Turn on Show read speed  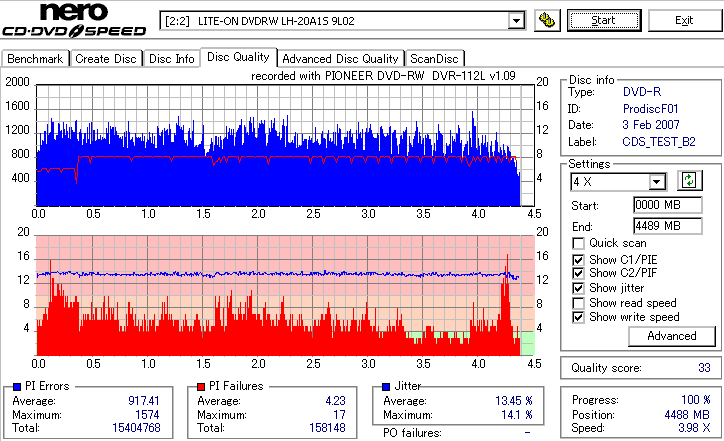pyautogui.click(x=578, y=303)
